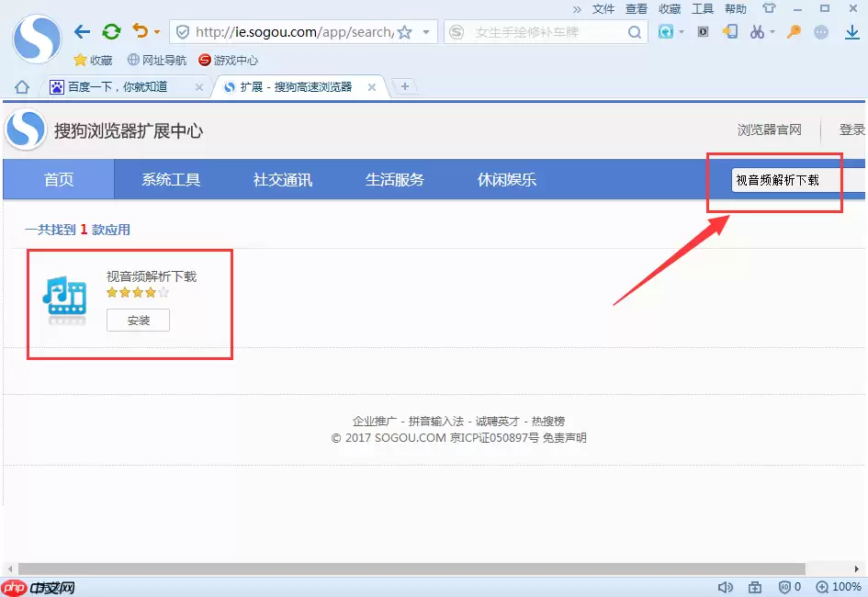
Task: Open the download manager icon
Action: (853, 33)
